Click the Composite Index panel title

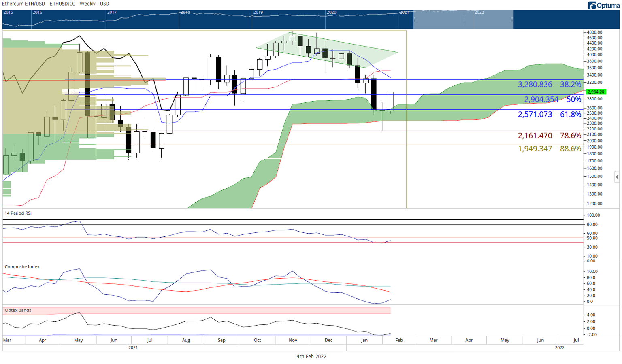point(22,267)
